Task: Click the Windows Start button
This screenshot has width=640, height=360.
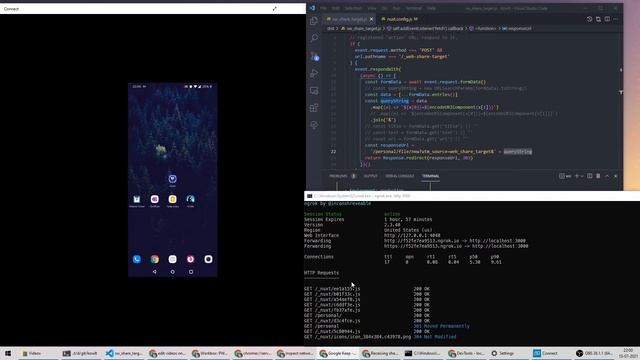Action: point(8,353)
